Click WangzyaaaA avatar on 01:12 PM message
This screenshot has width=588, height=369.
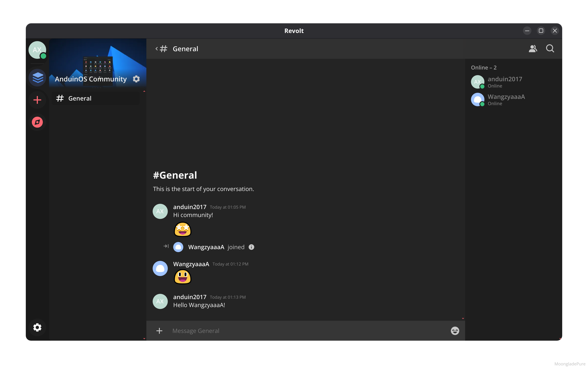[x=160, y=268]
